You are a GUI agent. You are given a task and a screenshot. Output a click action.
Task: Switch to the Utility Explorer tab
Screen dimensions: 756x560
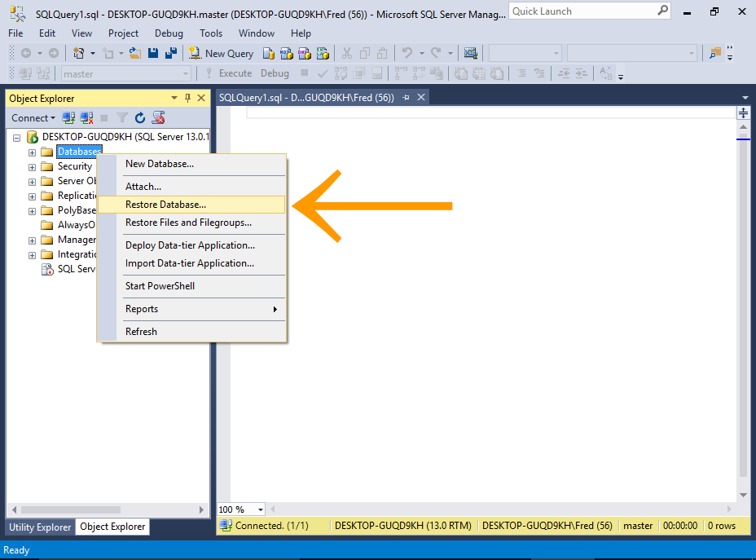click(x=40, y=527)
